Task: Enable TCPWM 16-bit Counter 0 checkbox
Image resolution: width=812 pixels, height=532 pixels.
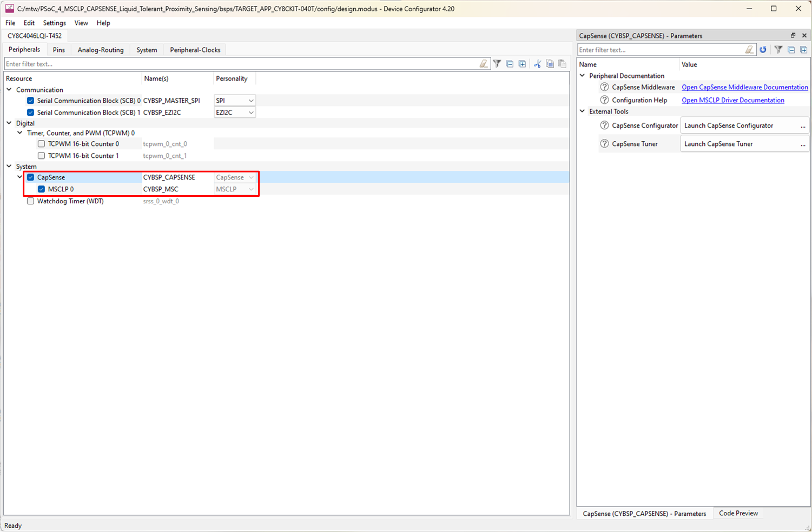Action: tap(41, 144)
